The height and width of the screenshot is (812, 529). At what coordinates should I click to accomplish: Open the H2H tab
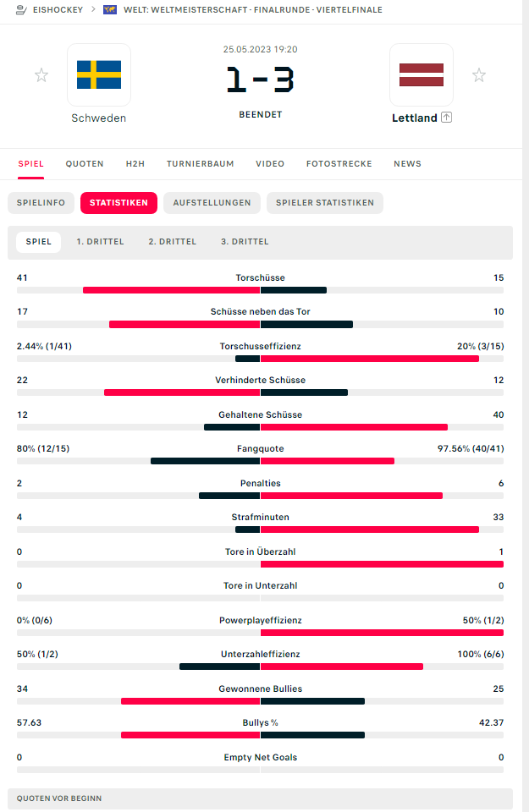click(x=135, y=164)
